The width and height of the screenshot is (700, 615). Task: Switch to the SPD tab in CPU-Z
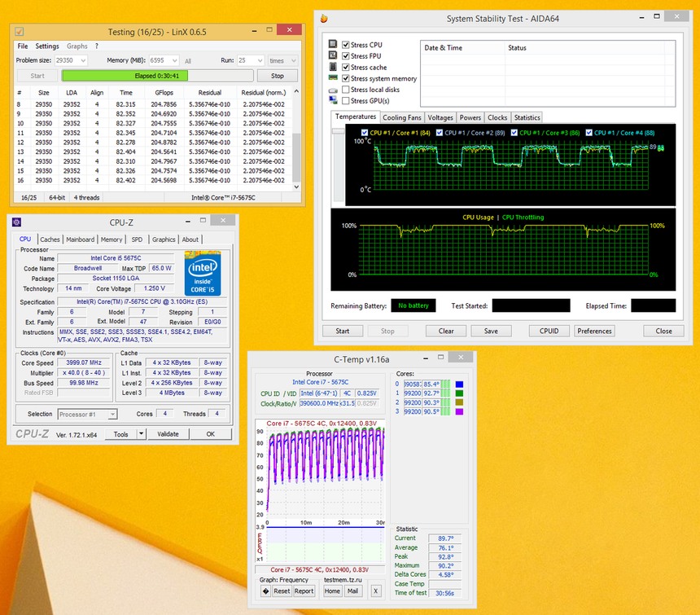136,239
